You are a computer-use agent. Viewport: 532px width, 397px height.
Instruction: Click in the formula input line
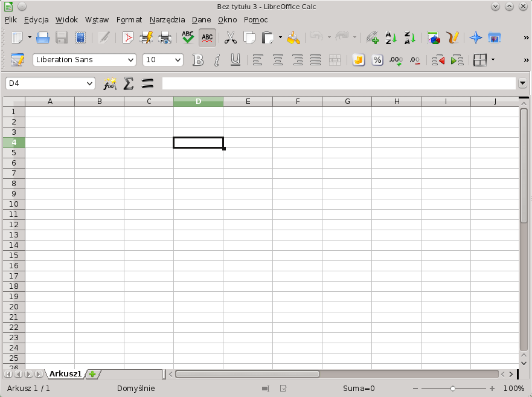338,83
